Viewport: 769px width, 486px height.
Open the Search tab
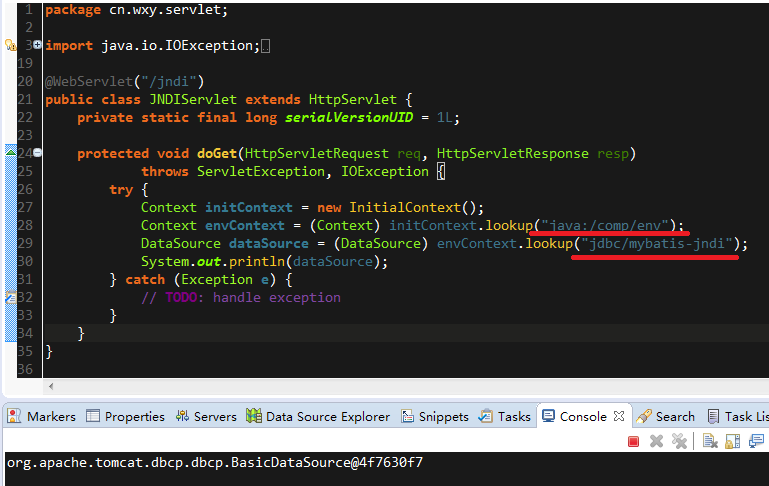[665, 416]
